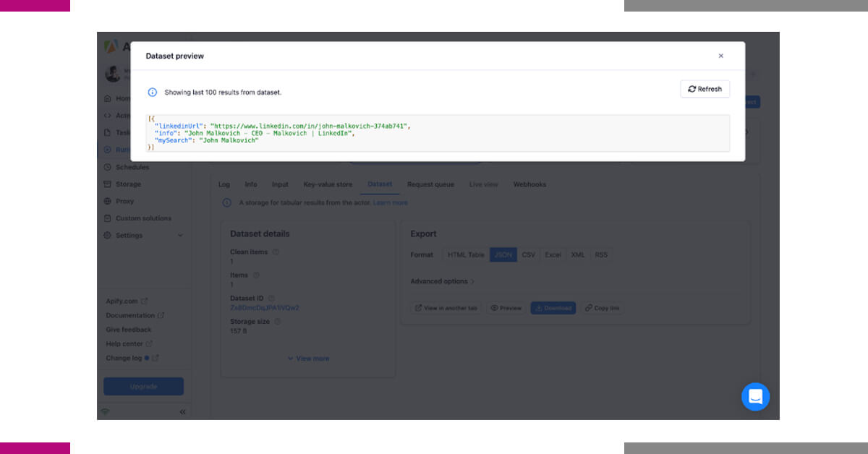This screenshot has height=454, width=868.
Task: Download the dataset export
Action: click(x=553, y=308)
